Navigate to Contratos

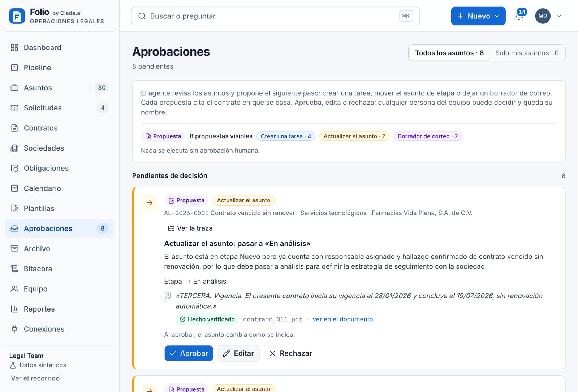(x=60, y=128)
